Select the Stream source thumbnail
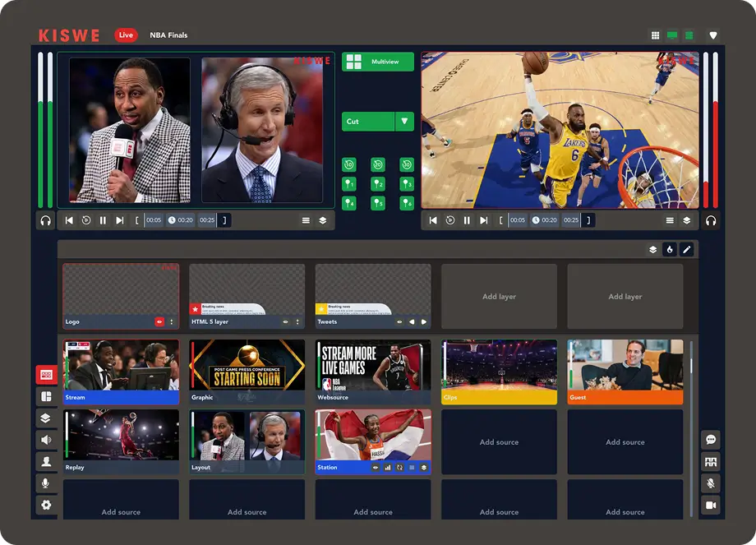Screen dimensions: 756x545 click(121, 372)
